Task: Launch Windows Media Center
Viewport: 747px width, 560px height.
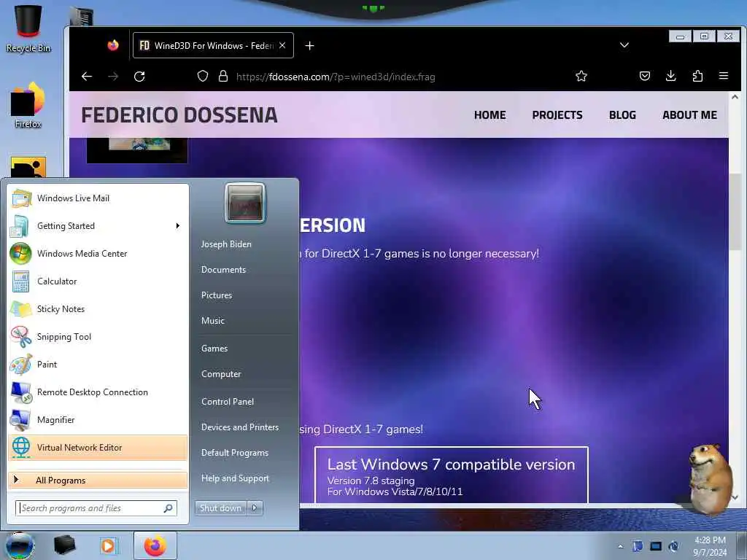Action: coord(98,253)
